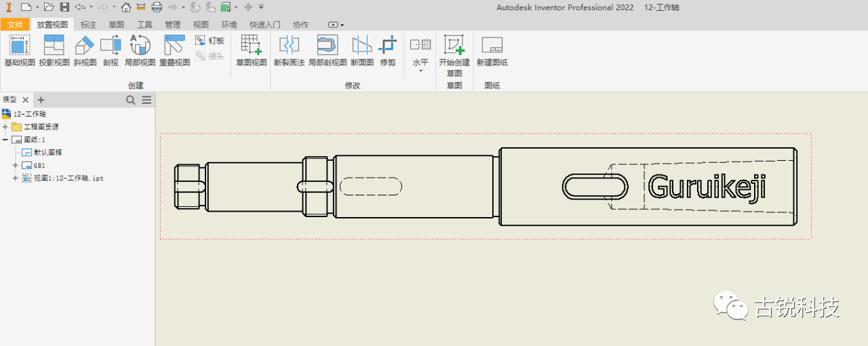
Task: Click the 创建 panel label
Action: [136, 85]
